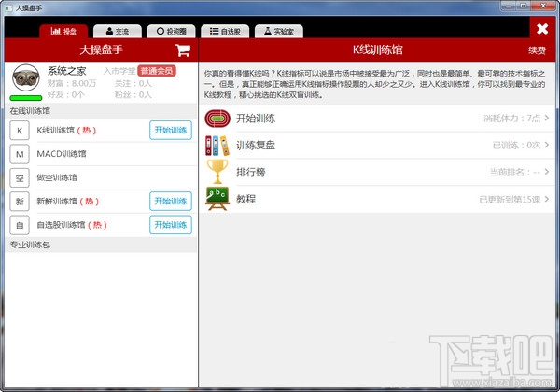Click the trophy icon for 排行榜

(217, 172)
